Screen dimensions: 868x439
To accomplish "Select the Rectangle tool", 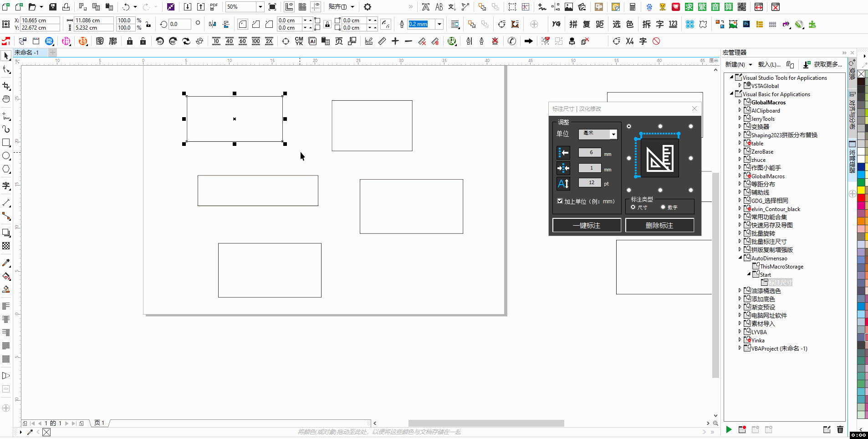I will coord(6,143).
